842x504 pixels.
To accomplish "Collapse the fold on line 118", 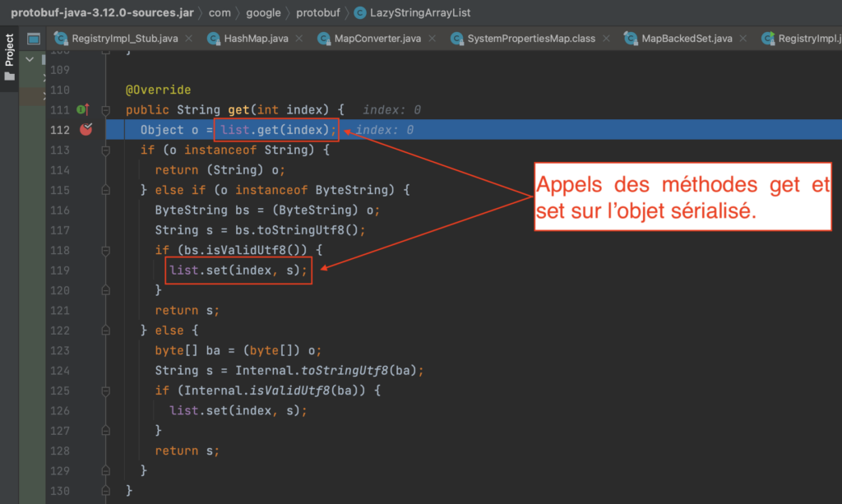I will coord(106,251).
